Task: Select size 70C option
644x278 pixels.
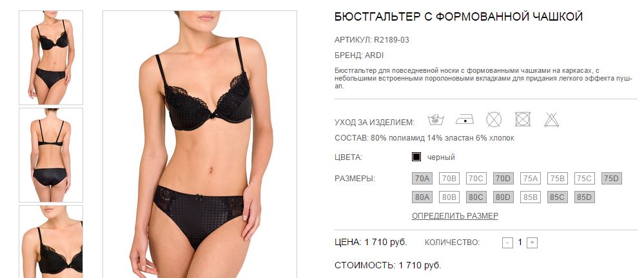Action: point(476,179)
